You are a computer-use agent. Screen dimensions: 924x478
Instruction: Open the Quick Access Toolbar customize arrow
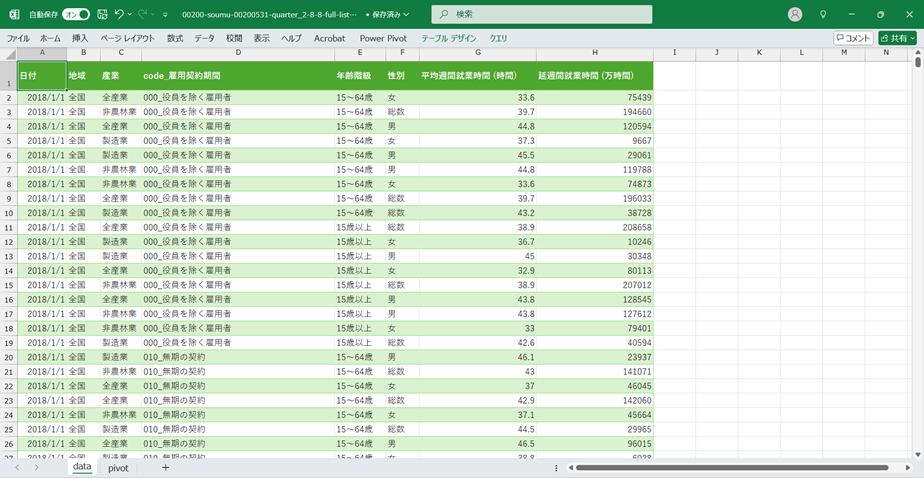[165, 15]
